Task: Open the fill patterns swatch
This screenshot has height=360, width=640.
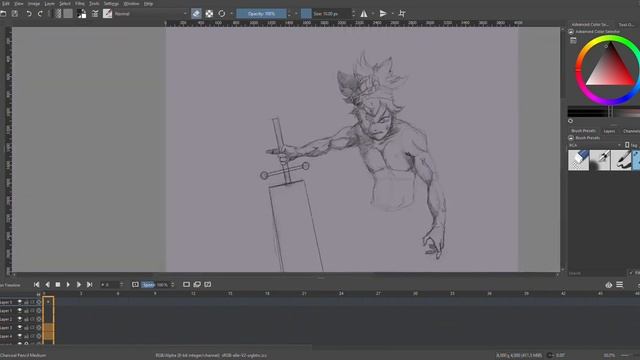Action: click(x=68, y=13)
